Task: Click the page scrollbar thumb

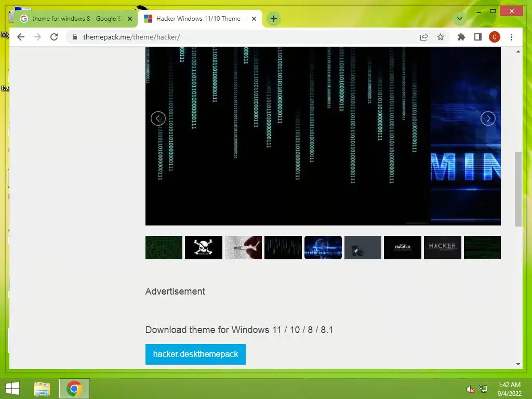Action: tap(518, 189)
